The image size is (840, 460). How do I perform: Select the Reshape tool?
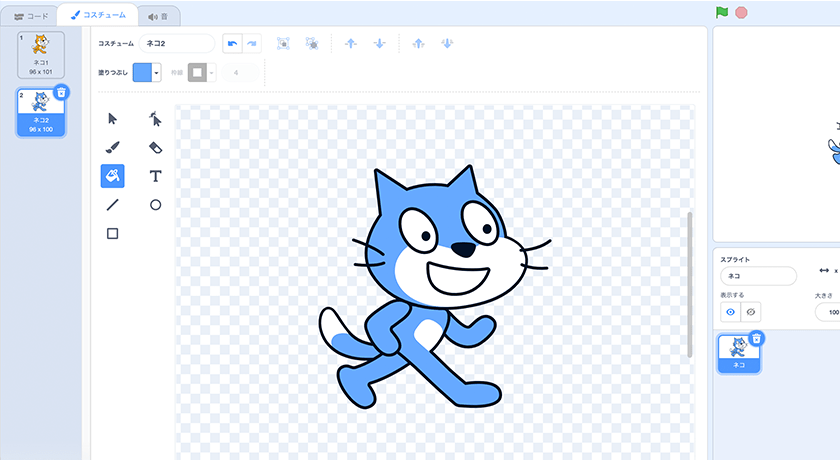pos(155,119)
